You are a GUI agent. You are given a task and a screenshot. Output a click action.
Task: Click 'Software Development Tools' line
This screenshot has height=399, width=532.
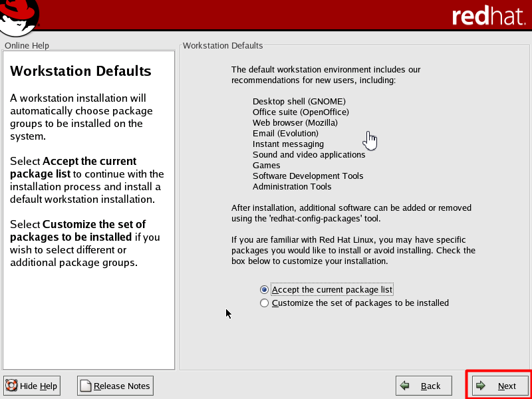pos(308,176)
